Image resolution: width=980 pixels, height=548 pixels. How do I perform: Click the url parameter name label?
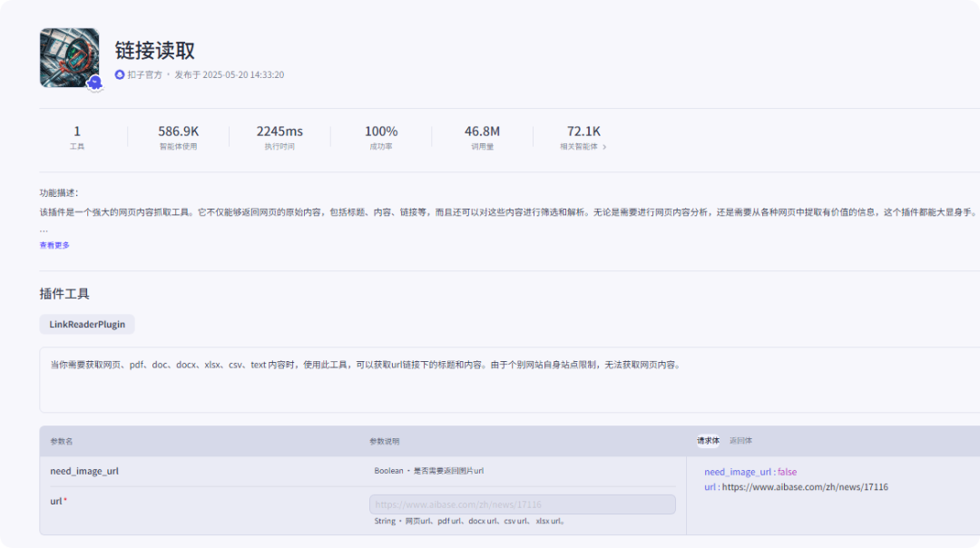[58, 501]
